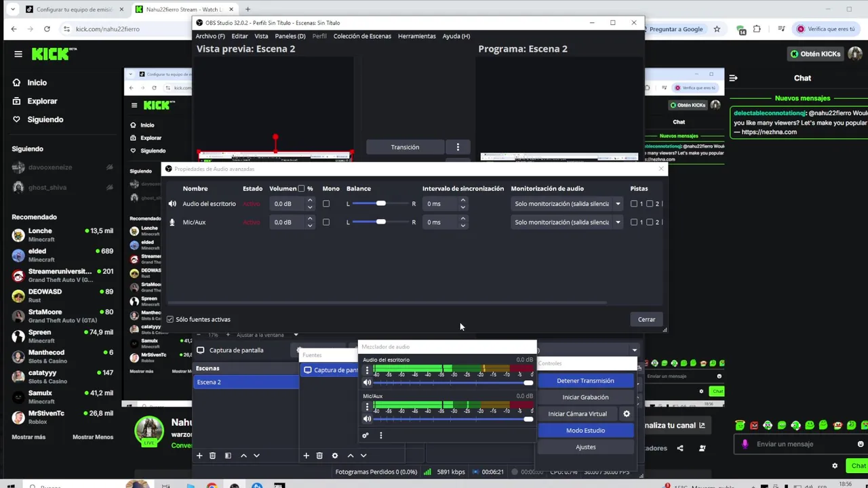The height and width of the screenshot is (488, 868).
Task: Move scene up arrow in Escenas panel
Action: (243, 455)
